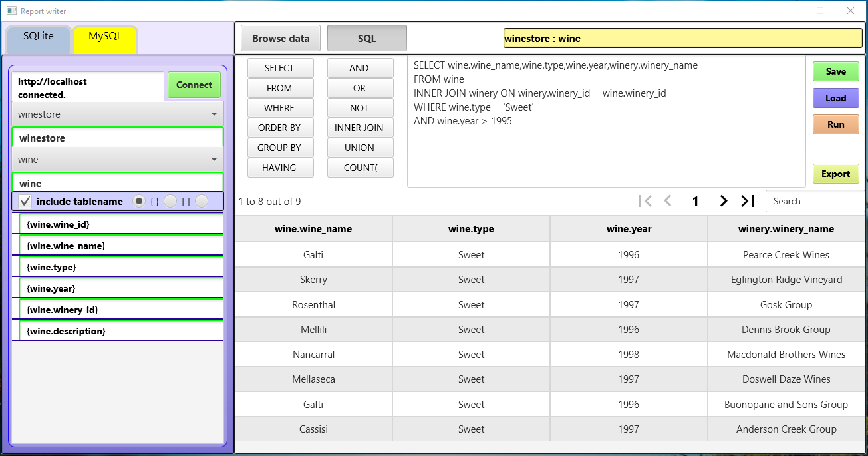Jump to the last results page
This screenshot has width=868, height=456.
click(x=748, y=201)
